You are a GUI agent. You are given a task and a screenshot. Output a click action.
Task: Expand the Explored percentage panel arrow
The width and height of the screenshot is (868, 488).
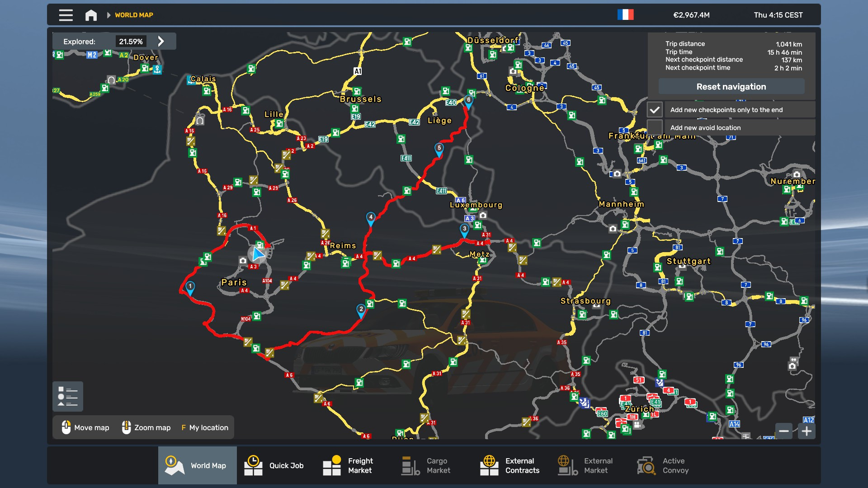161,41
